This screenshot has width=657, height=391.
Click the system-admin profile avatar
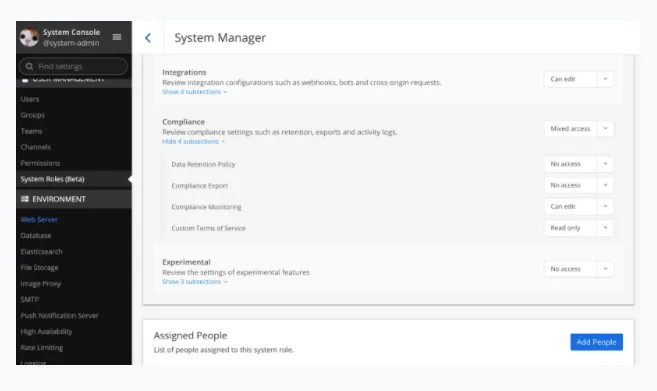pos(29,37)
